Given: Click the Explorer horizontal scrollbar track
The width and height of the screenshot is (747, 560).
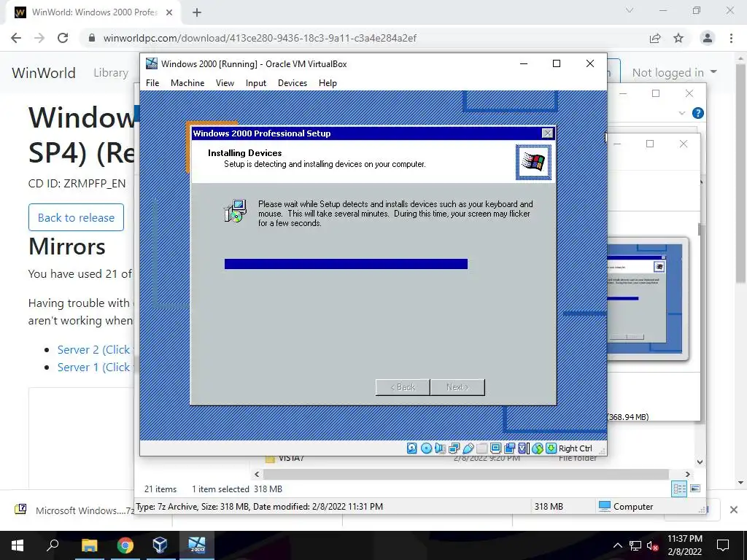Looking at the screenshot, I should [x=466, y=474].
